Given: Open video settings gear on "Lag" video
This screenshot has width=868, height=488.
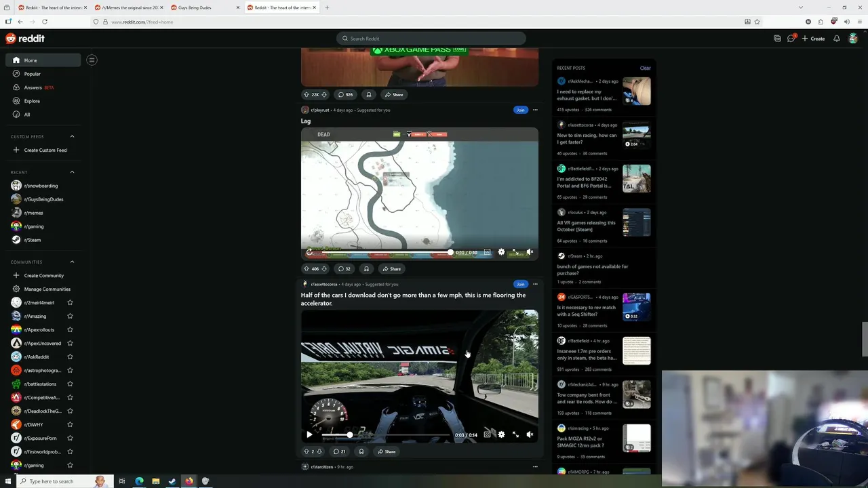Looking at the screenshot, I should (501, 252).
